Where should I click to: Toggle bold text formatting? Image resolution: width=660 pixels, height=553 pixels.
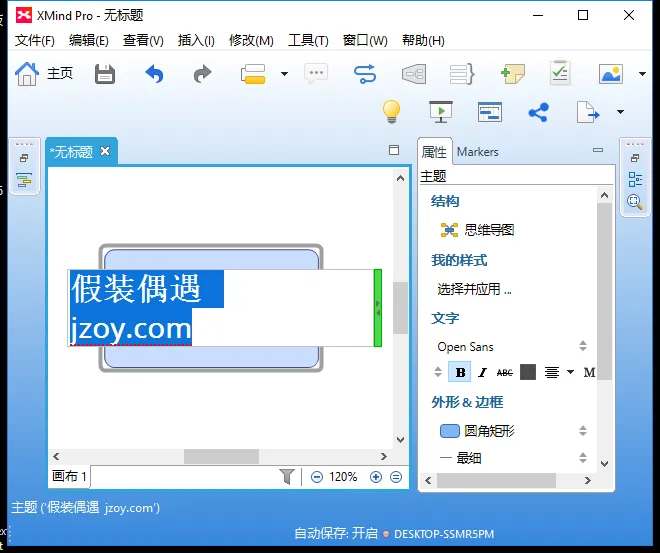460,373
